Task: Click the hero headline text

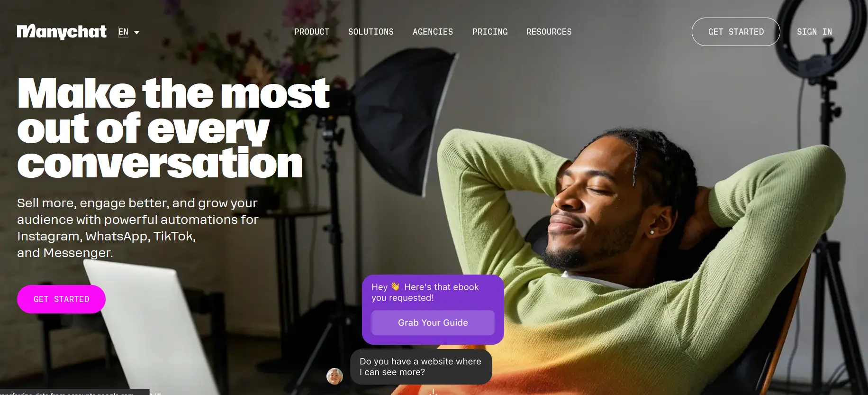Action: (173, 129)
